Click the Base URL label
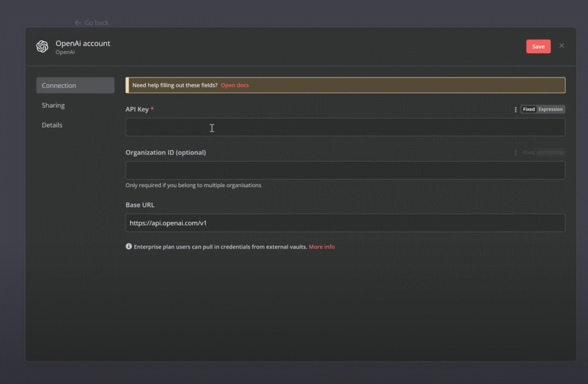 tap(140, 205)
